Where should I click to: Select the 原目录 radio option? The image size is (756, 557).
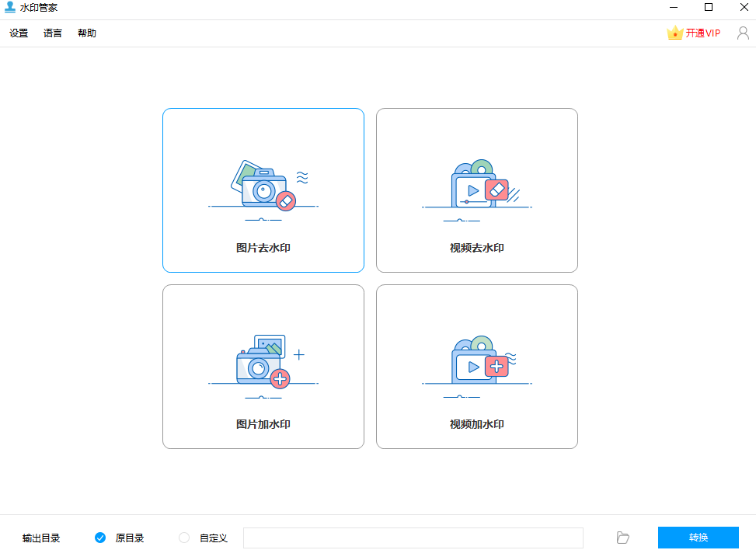100,538
